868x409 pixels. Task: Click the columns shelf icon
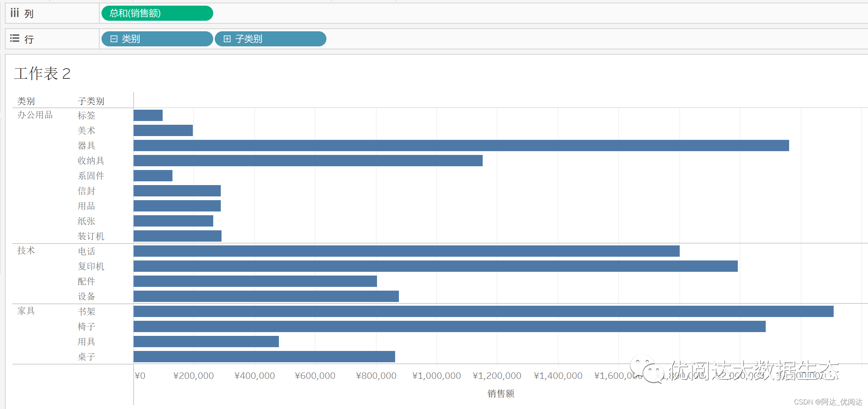point(15,13)
